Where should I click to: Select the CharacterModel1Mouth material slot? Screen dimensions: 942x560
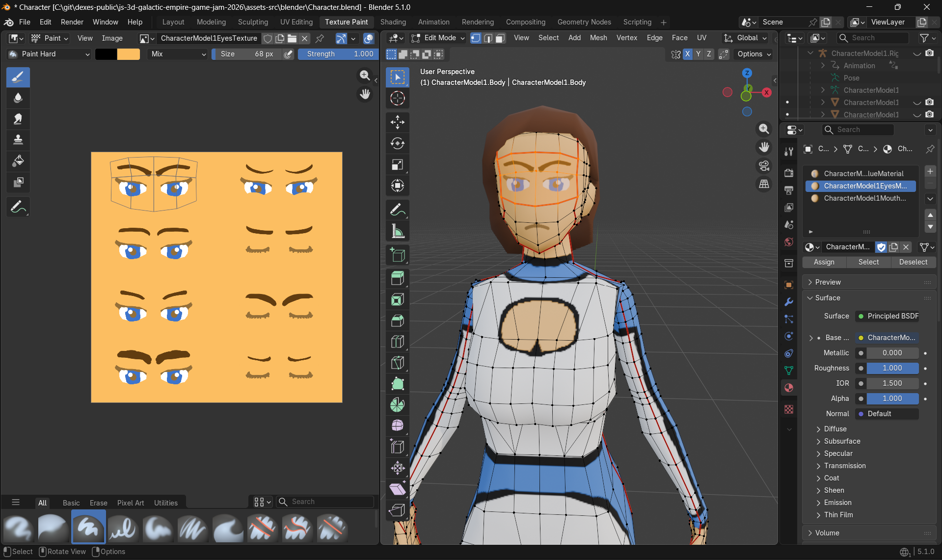tap(861, 198)
